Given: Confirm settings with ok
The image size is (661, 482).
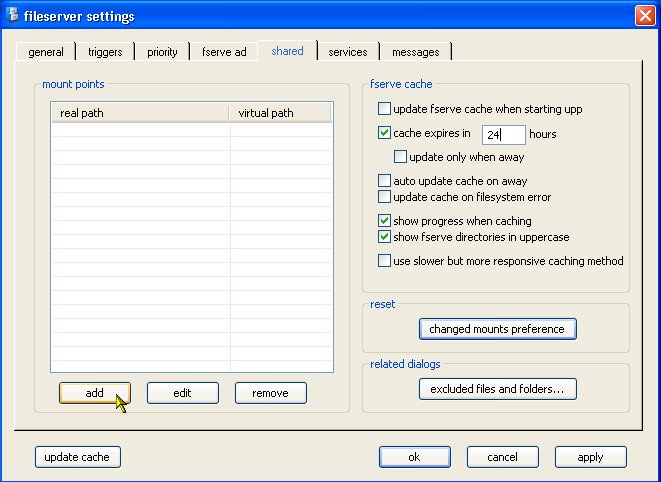Looking at the screenshot, I should [x=414, y=457].
